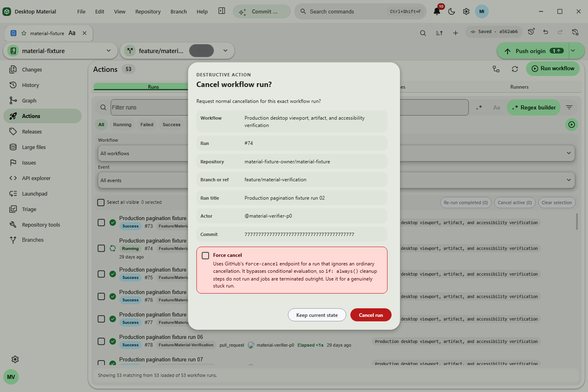Open the bottom-left settings gear

click(15, 359)
